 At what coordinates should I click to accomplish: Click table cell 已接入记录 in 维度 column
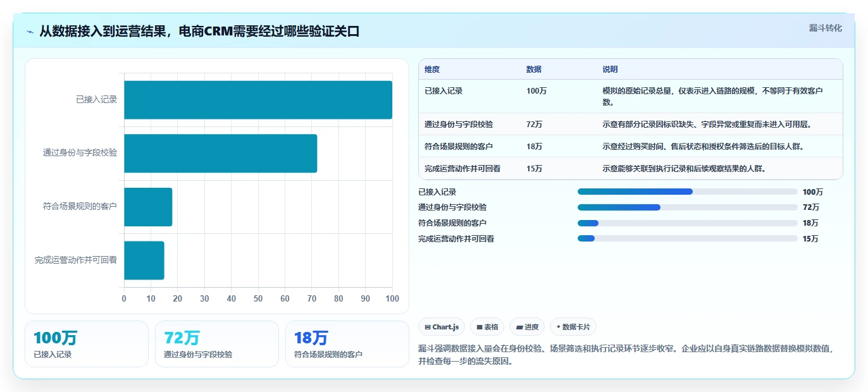point(443,90)
